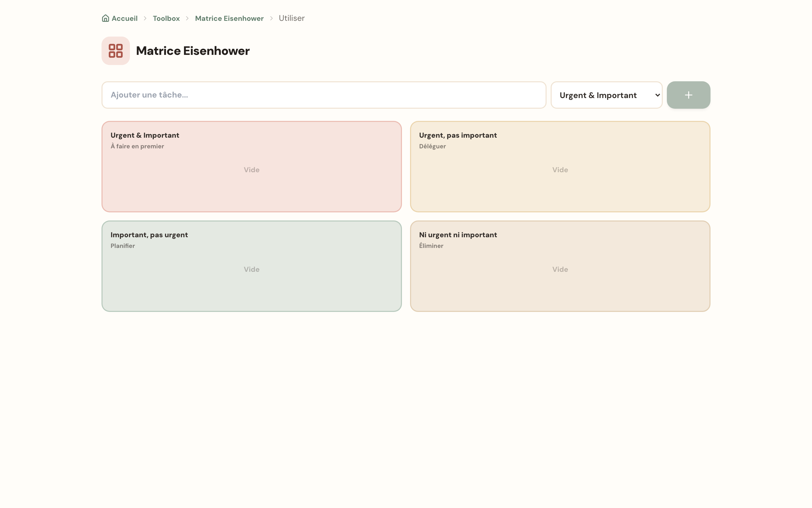Open the Urgent & Important quadrant dropdown
Viewport: 812px width, 508px height.
point(606,95)
